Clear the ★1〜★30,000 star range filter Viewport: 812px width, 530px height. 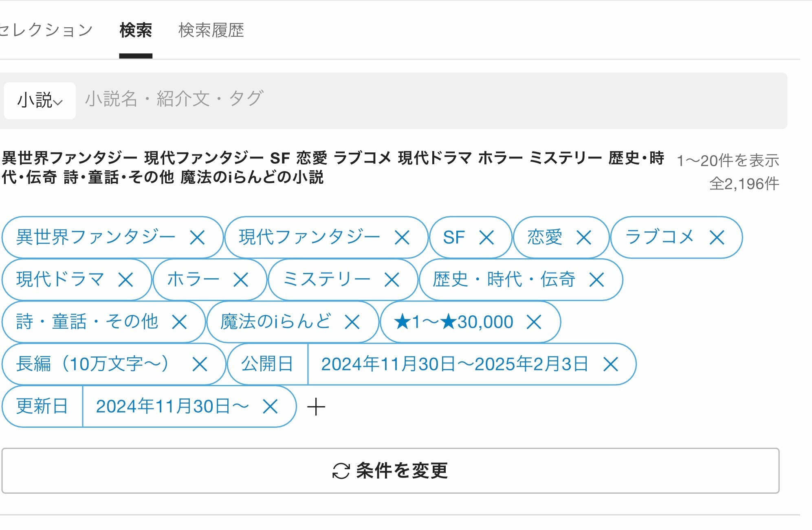click(x=534, y=322)
